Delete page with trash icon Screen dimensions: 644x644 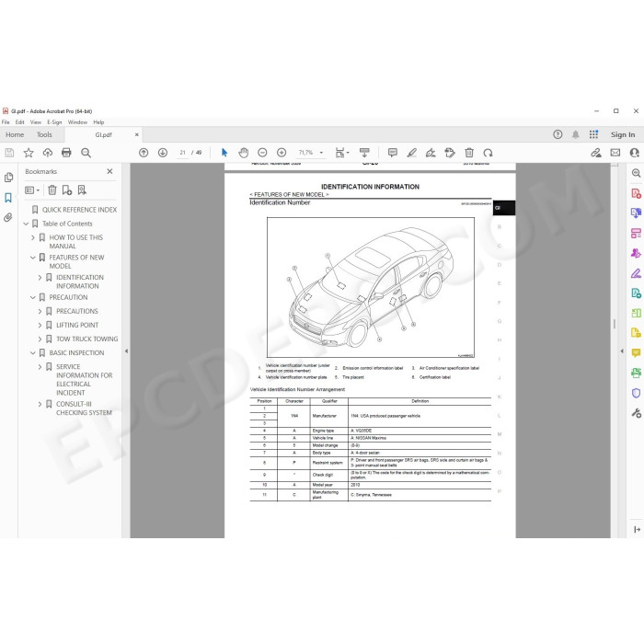469,153
